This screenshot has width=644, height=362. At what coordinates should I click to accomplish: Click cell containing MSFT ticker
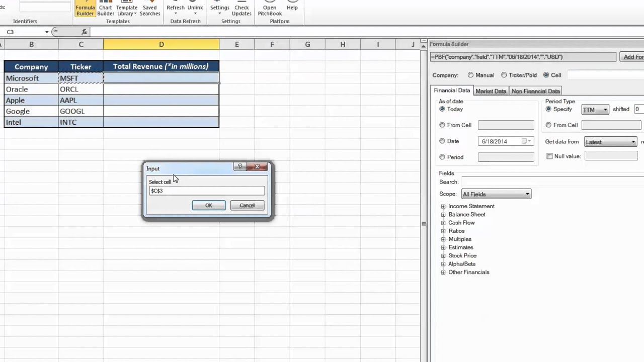point(81,78)
